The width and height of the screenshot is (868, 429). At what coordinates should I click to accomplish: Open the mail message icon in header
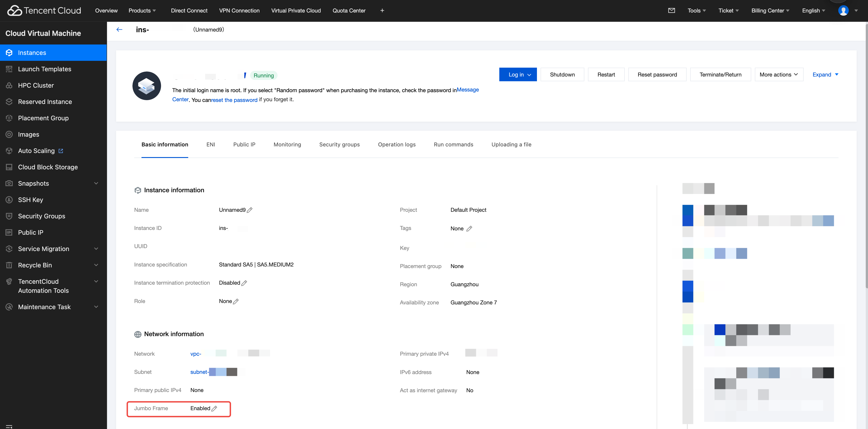click(671, 10)
